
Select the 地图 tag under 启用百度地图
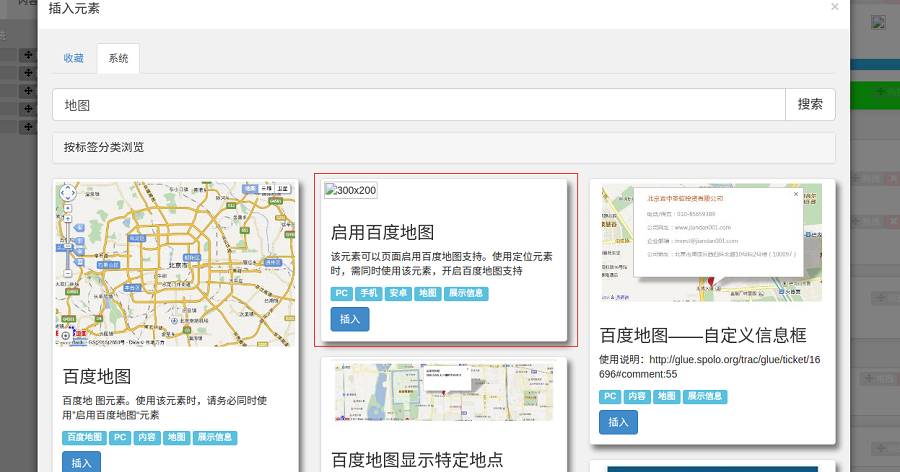tap(428, 293)
